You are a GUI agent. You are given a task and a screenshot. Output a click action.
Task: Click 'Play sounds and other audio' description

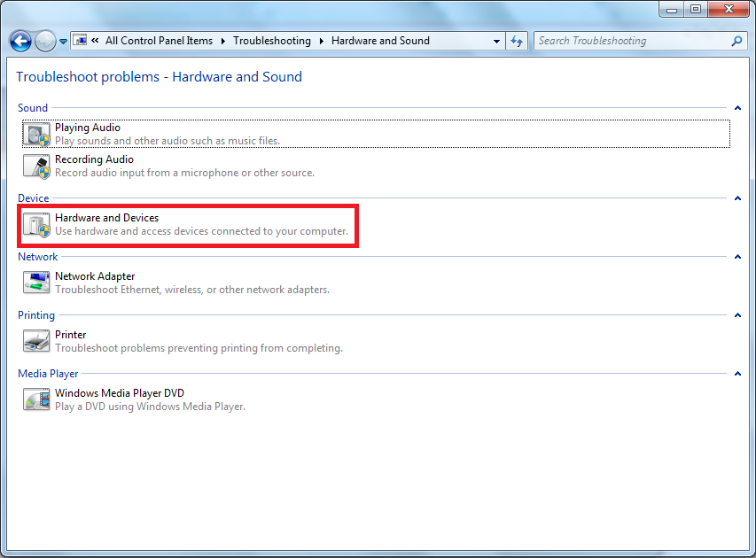click(x=168, y=141)
